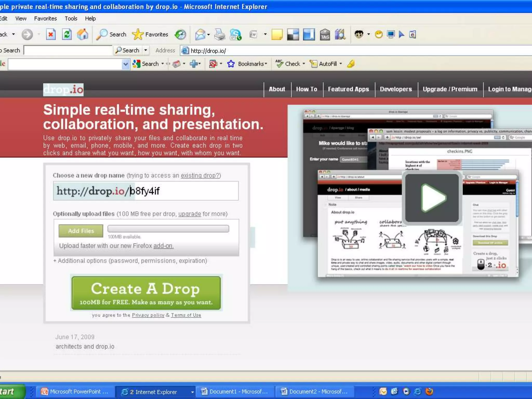
Task: Open dropdown next to Edit with Word
Action: [265, 34]
